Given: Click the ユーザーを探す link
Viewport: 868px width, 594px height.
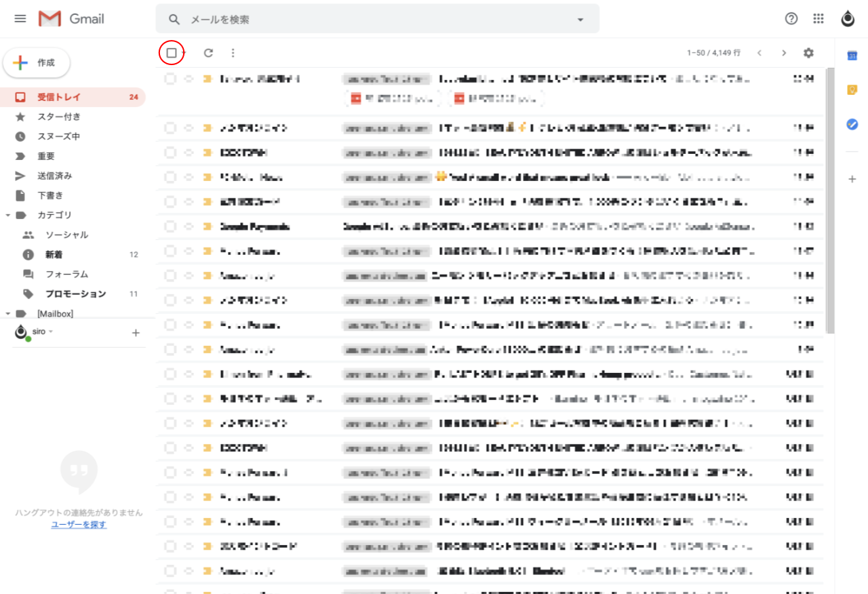Looking at the screenshot, I should [79, 524].
